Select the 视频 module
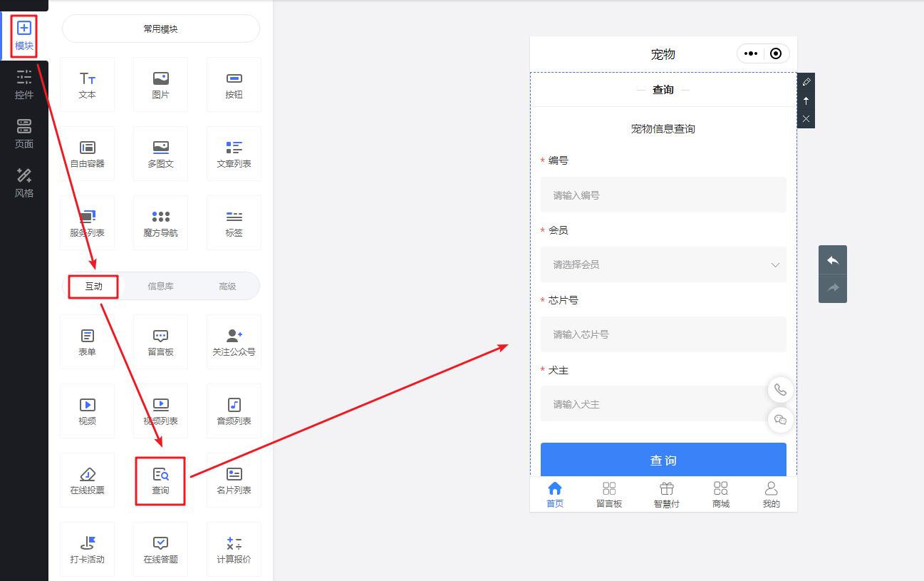 tap(88, 411)
